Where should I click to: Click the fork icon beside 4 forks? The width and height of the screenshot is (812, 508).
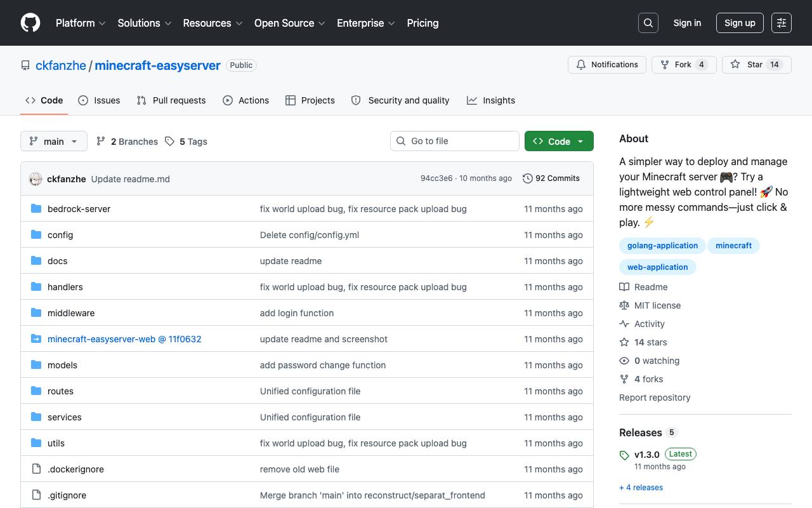click(624, 379)
